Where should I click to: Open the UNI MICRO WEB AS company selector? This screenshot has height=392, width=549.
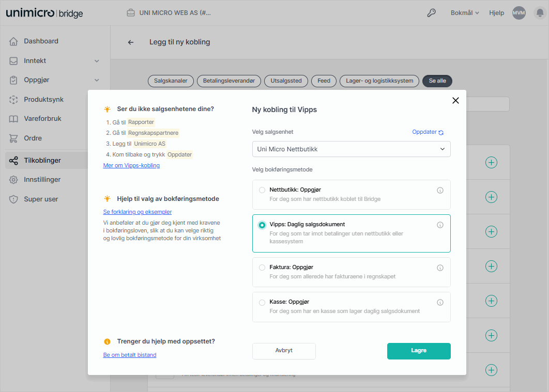click(169, 13)
